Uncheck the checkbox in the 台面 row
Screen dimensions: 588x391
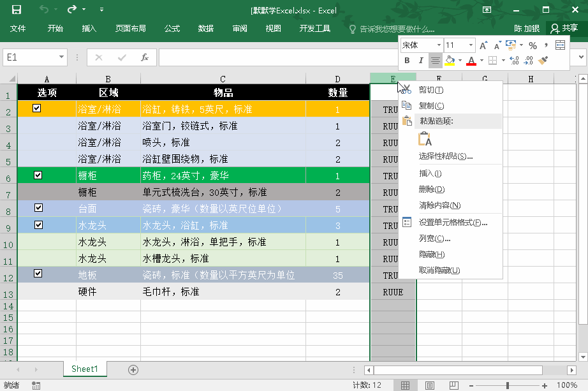38,208
